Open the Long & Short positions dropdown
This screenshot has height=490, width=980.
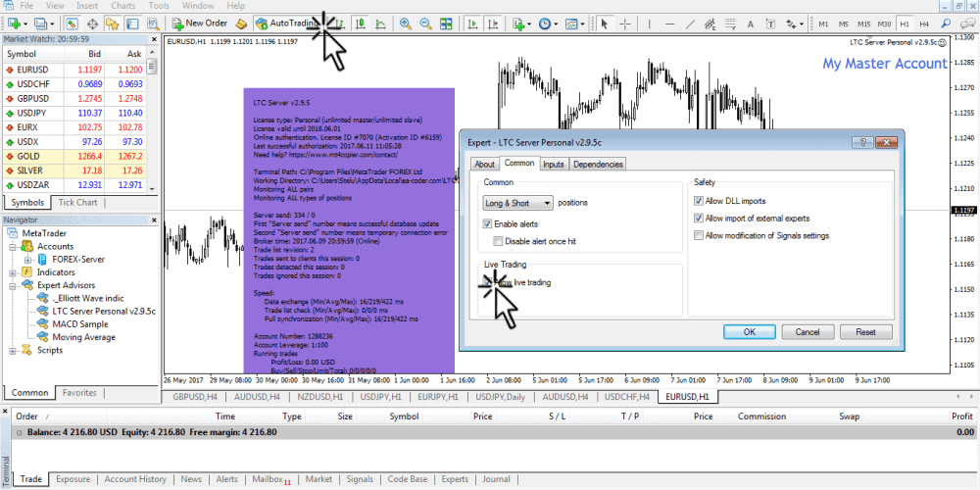pos(518,203)
